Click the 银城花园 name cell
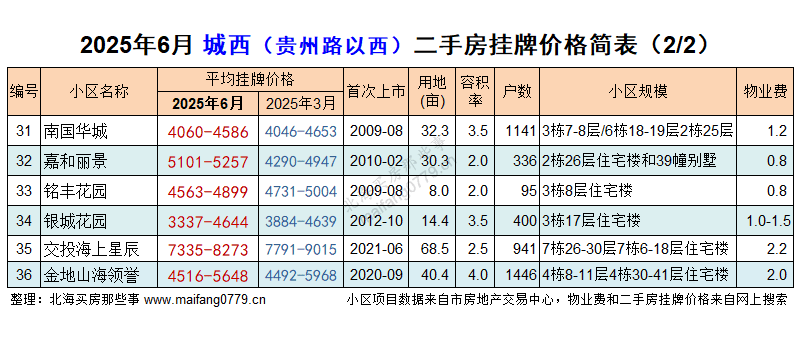Image resolution: width=800 pixels, height=360 pixels. 99,221
